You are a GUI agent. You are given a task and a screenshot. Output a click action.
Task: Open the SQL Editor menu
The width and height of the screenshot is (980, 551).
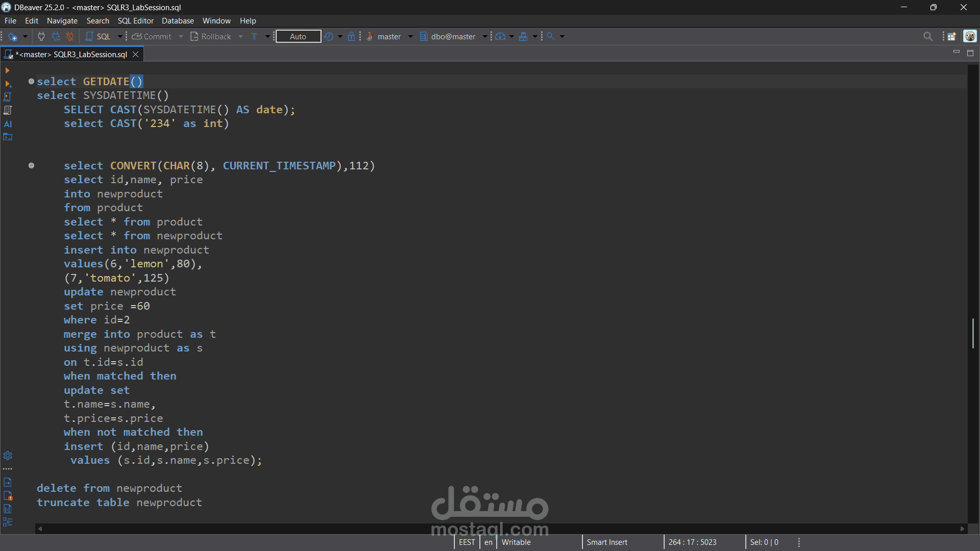pyautogui.click(x=136, y=21)
